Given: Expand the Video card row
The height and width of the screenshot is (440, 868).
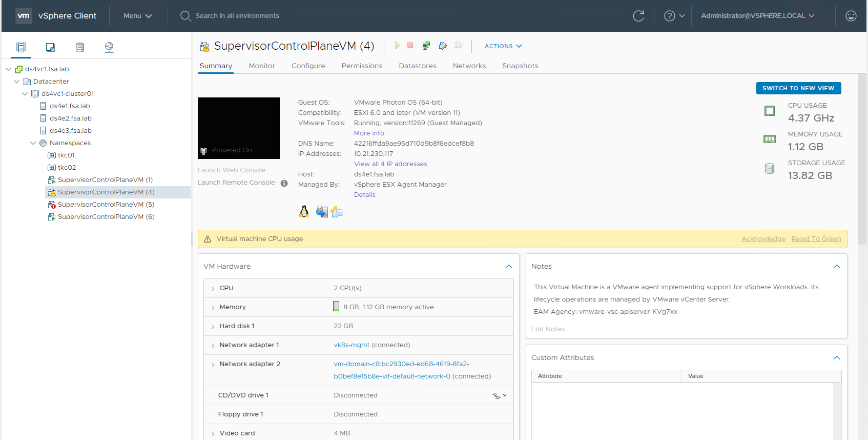Looking at the screenshot, I should (213, 434).
